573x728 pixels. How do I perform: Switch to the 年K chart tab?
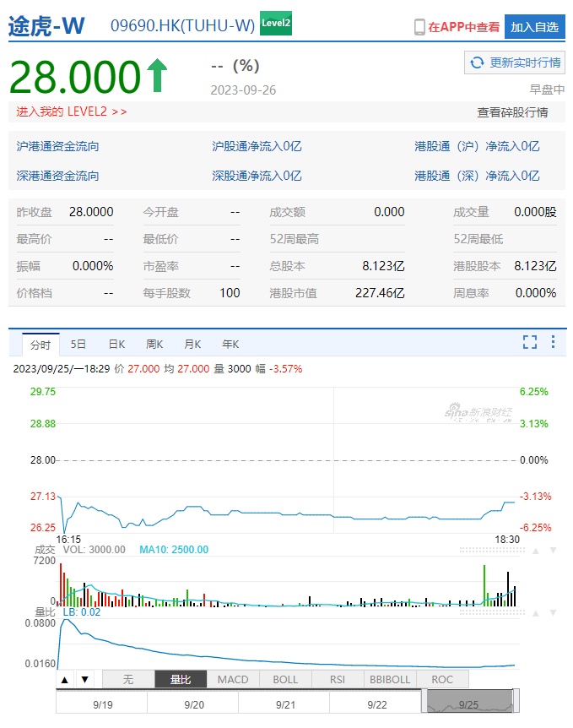[230, 344]
